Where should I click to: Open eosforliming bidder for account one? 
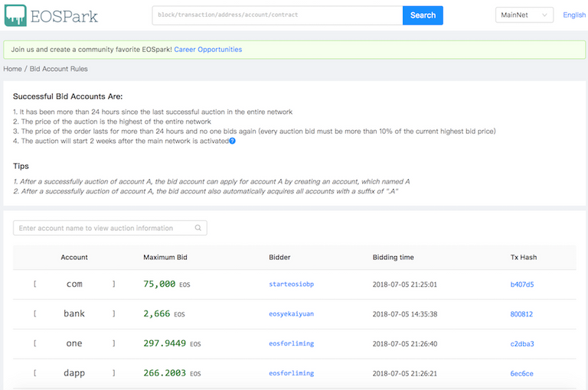coord(291,344)
